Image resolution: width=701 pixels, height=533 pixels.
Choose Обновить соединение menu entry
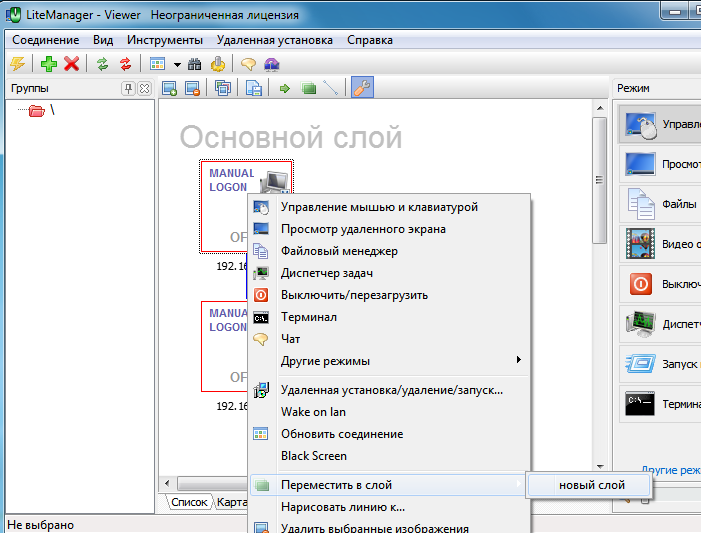tap(389, 434)
